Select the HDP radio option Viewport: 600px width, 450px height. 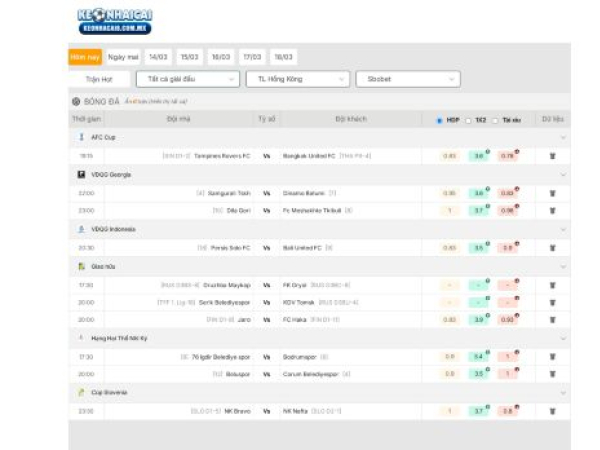(x=439, y=120)
